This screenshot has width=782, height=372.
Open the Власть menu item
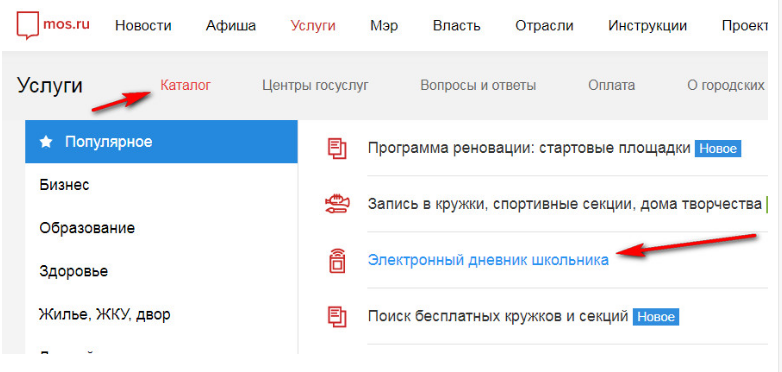[x=456, y=25]
